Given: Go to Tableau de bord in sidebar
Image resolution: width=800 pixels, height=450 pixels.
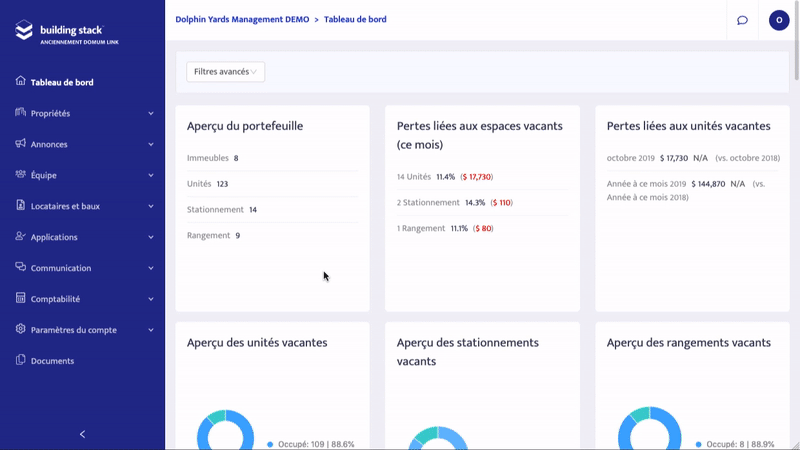Looking at the screenshot, I should tap(62, 83).
